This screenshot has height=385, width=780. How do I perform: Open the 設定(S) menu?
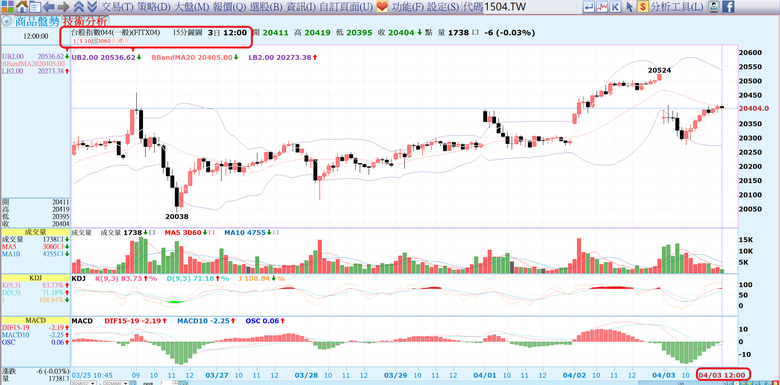point(443,6)
